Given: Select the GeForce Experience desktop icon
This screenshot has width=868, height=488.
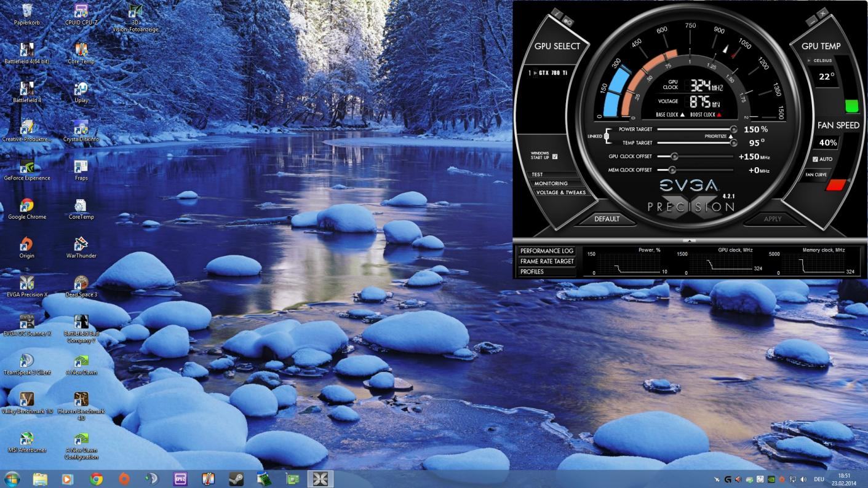Looking at the screenshot, I should (27, 170).
